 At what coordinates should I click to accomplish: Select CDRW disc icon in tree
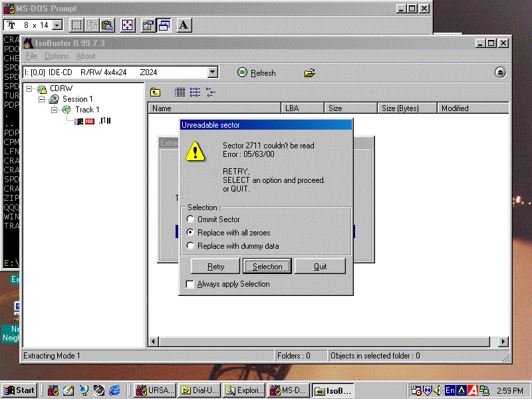pos(42,89)
